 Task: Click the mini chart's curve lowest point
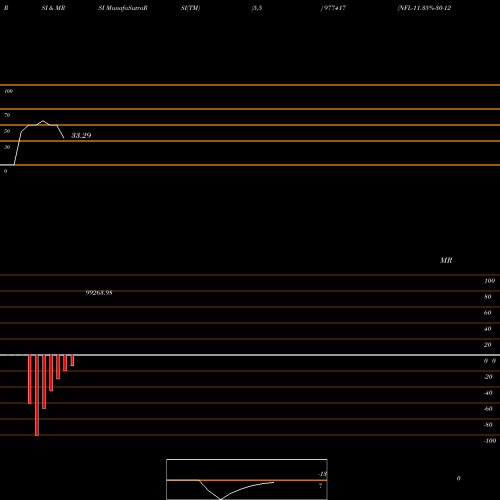[220, 499]
